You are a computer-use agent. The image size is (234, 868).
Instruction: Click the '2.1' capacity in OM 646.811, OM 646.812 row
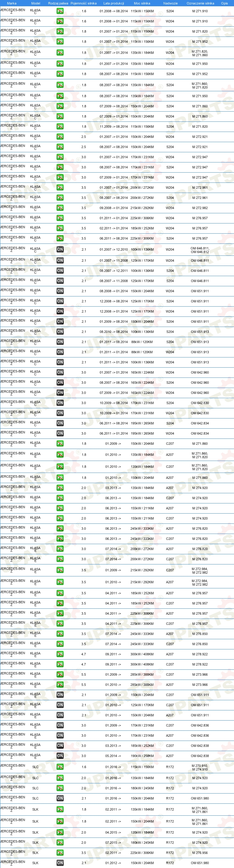pos(83,250)
